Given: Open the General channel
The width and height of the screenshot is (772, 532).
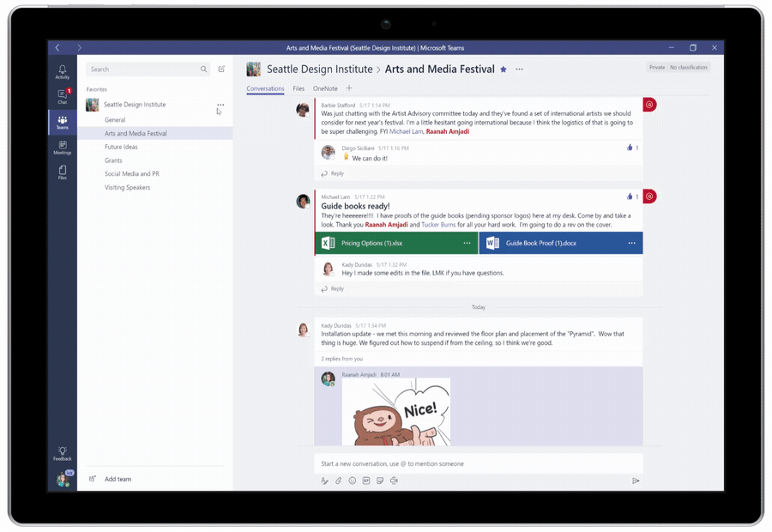Looking at the screenshot, I should pos(115,120).
